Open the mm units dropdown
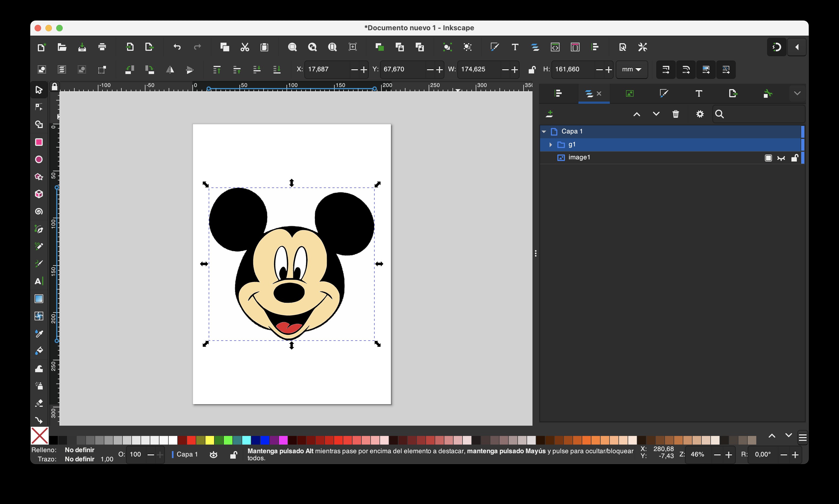The width and height of the screenshot is (839, 504). tap(632, 70)
